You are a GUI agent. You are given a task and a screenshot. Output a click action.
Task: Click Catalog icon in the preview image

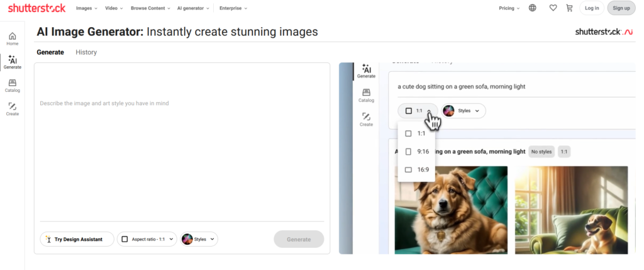coord(366,95)
